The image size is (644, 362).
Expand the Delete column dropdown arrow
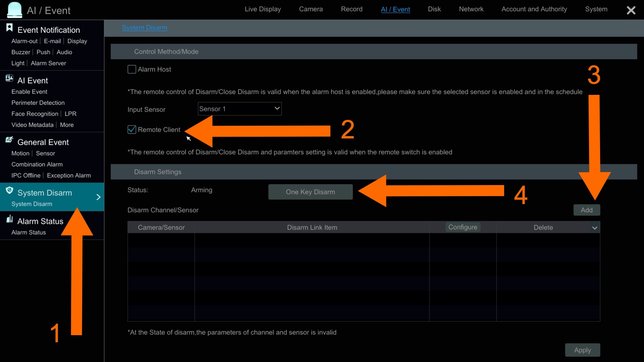point(595,228)
